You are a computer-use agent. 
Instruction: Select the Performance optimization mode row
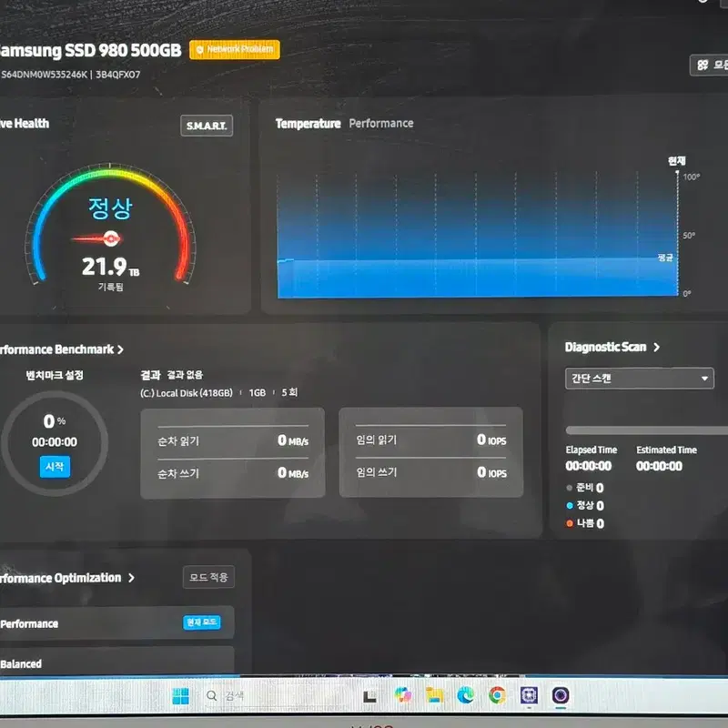pos(116,622)
